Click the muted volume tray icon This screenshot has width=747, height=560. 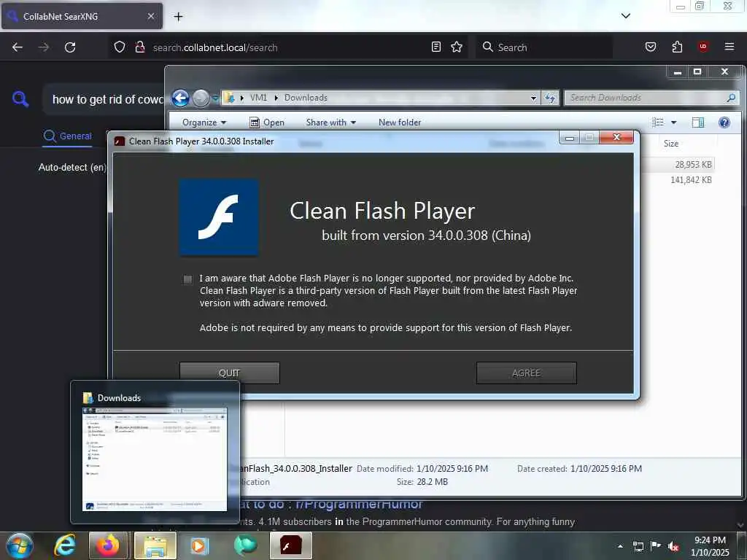coord(673,546)
